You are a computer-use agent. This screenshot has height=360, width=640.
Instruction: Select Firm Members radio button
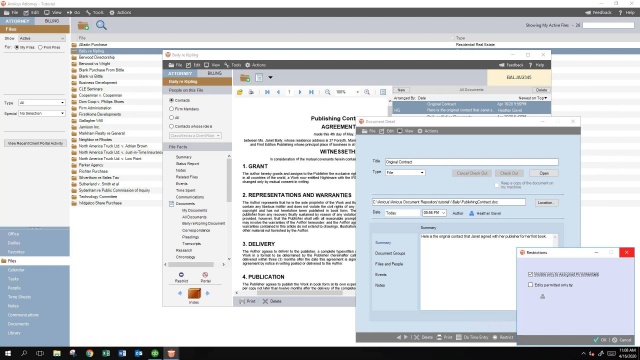pyautogui.click(x=171, y=109)
